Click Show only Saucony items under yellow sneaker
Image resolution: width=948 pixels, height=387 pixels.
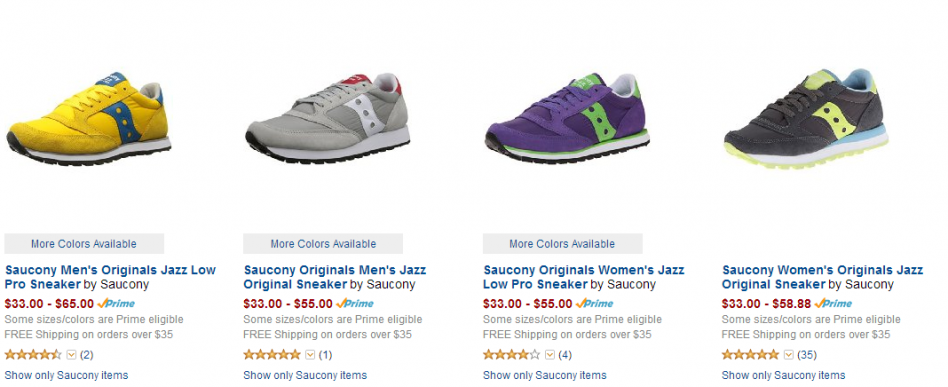point(67,375)
